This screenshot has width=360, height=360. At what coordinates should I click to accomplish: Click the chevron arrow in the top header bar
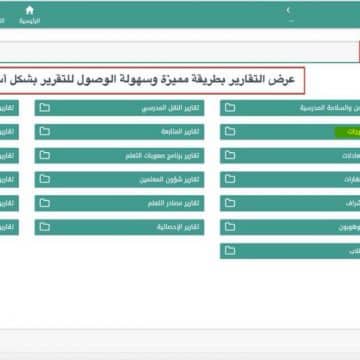(x=289, y=10)
